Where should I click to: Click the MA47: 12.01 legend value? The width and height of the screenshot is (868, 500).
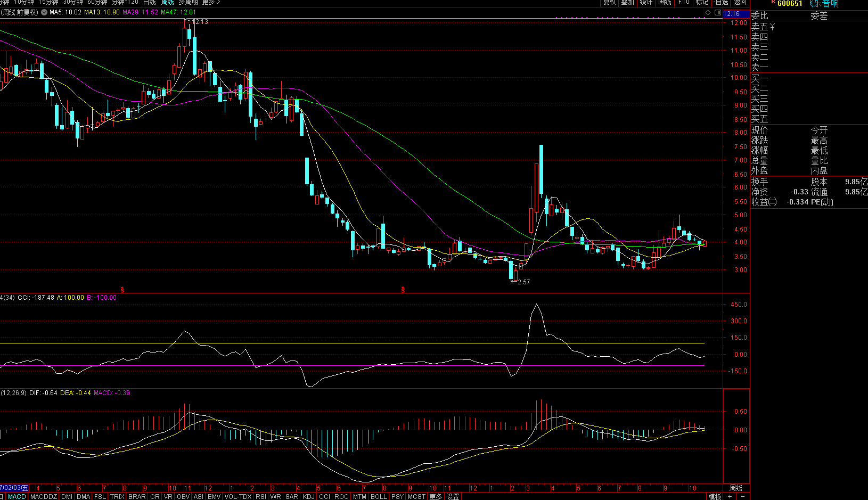pos(178,12)
